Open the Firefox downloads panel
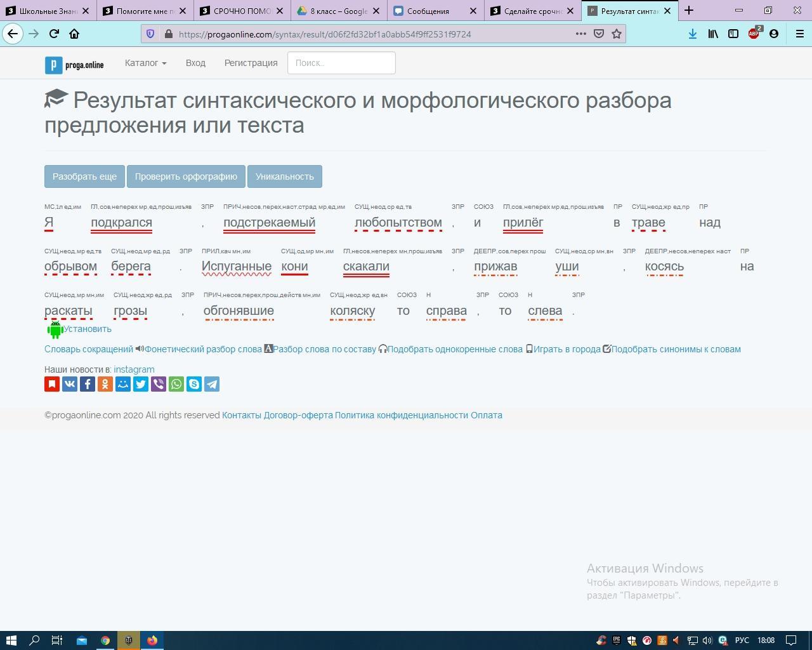 [693, 34]
